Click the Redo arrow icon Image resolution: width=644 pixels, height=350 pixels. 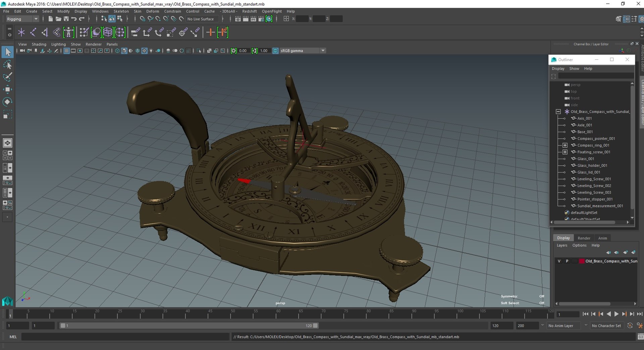point(82,19)
